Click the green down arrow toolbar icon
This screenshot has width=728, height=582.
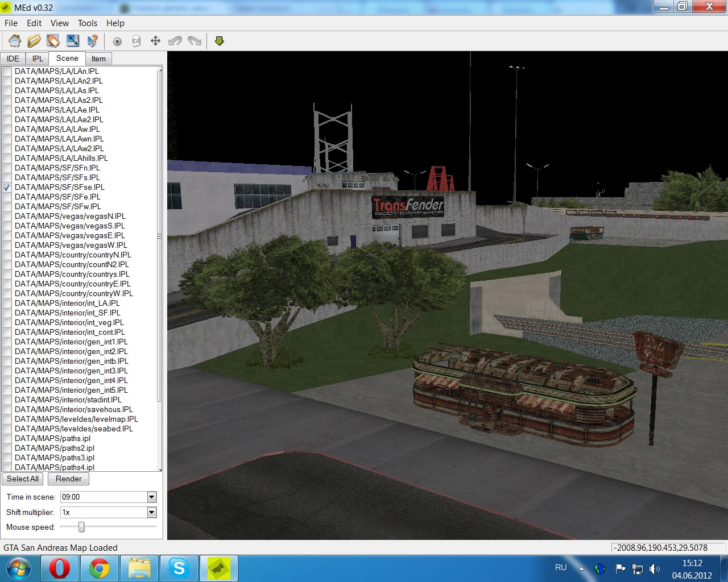tap(220, 41)
